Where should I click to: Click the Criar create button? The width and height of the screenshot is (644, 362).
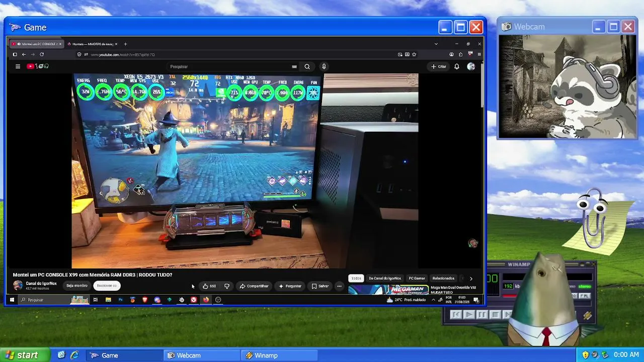pyautogui.click(x=439, y=66)
